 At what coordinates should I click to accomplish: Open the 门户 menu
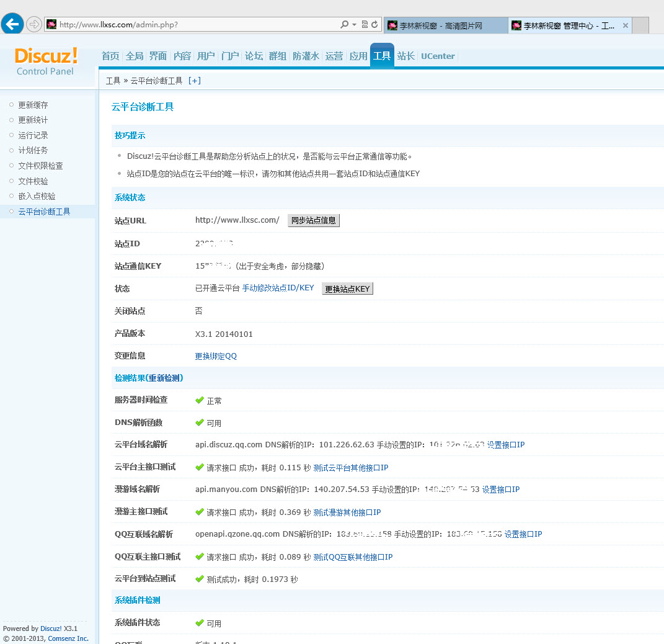coord(230,56)
